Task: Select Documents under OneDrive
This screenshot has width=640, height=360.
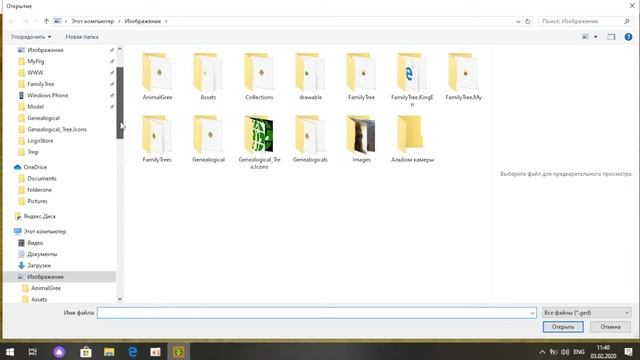Action: 42,179
